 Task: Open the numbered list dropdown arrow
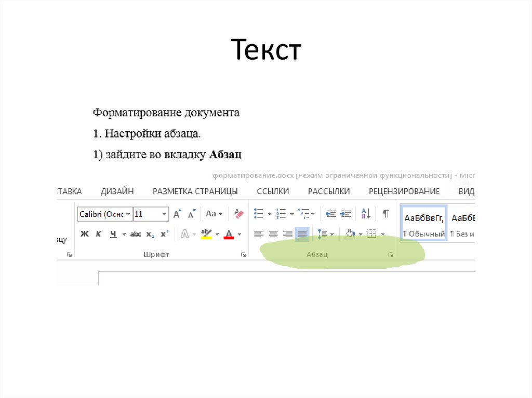(x=292, y=214)
